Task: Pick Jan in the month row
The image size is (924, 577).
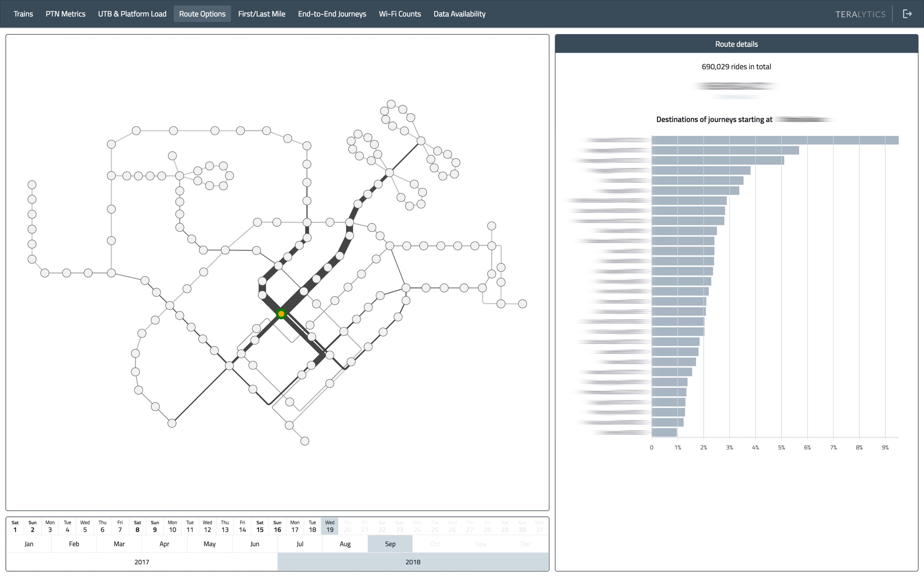Action: click(x=29, y=544)
